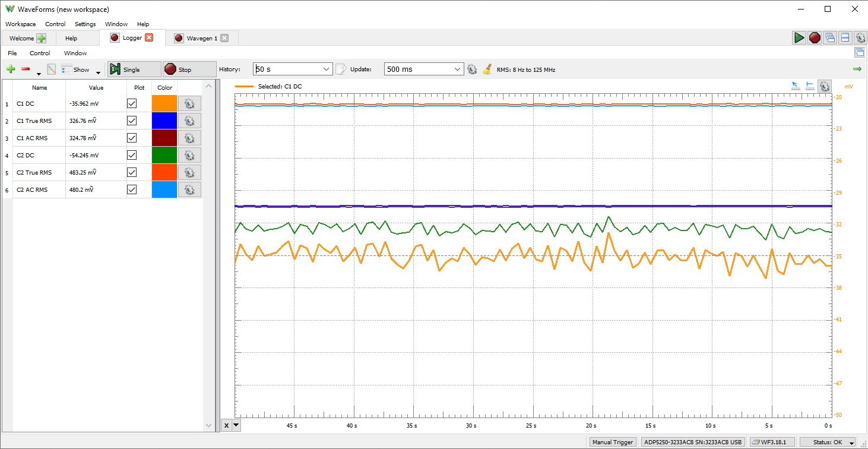
Task: Uncheck plot checkbox for C1 DC
Action: 132,103
